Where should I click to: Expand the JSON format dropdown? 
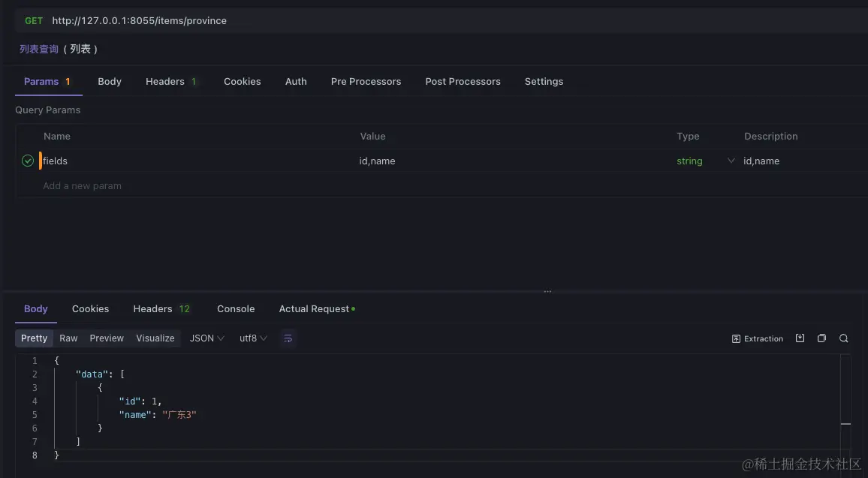point(206,338)
